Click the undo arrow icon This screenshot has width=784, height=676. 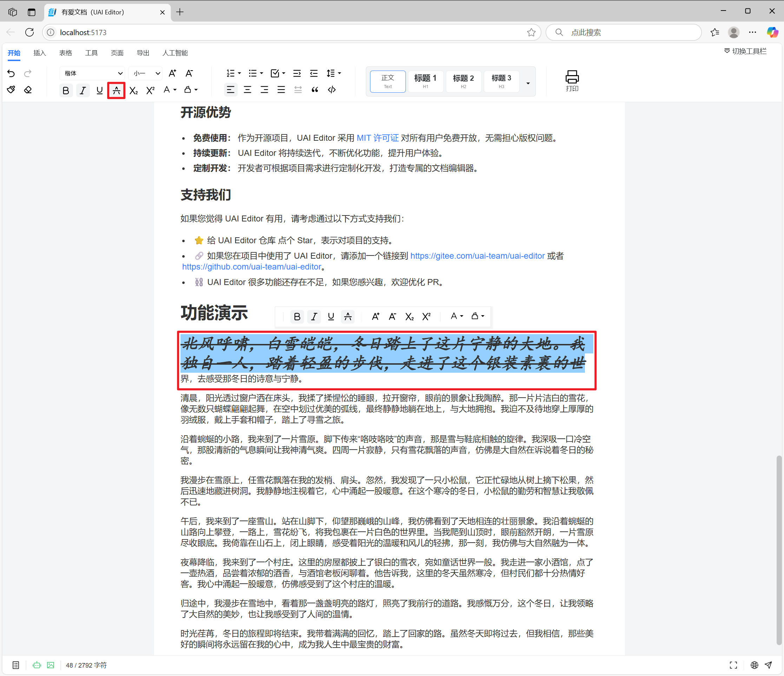11,73
